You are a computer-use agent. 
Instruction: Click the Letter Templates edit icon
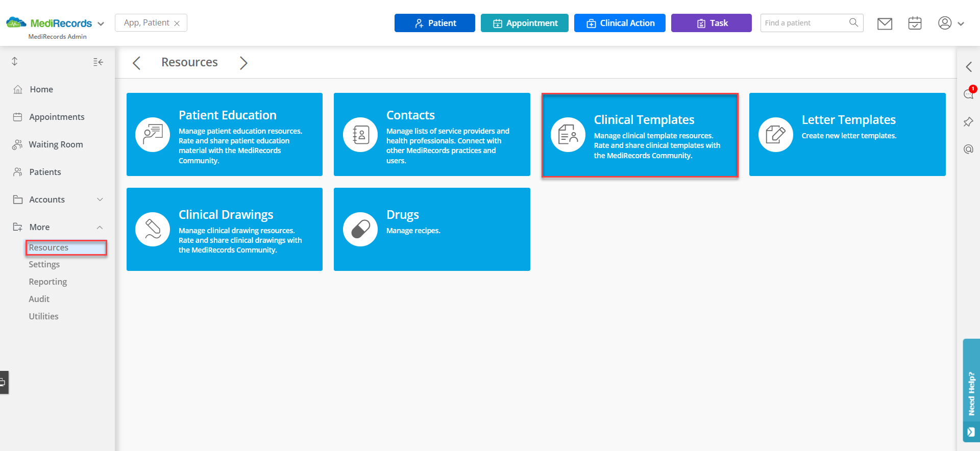[776, 135]
